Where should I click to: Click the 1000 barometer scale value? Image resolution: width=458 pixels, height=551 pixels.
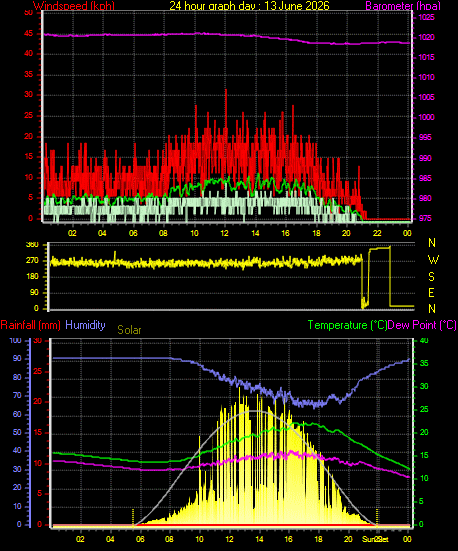click(x=426, y=117)
